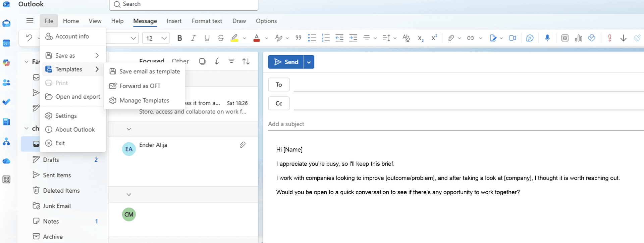644x243 pixels.
Task: Decrease paragraph indent
Action: pos(339,38)
